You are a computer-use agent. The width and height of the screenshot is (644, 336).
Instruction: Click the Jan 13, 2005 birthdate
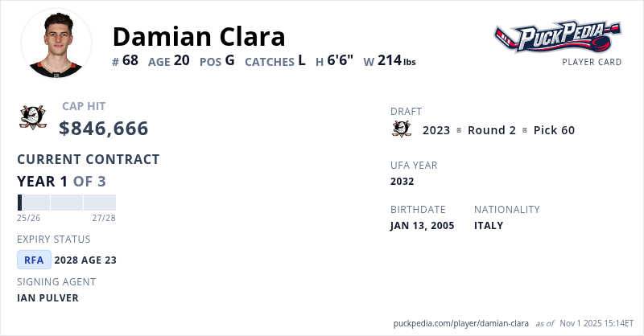(422, 225)
